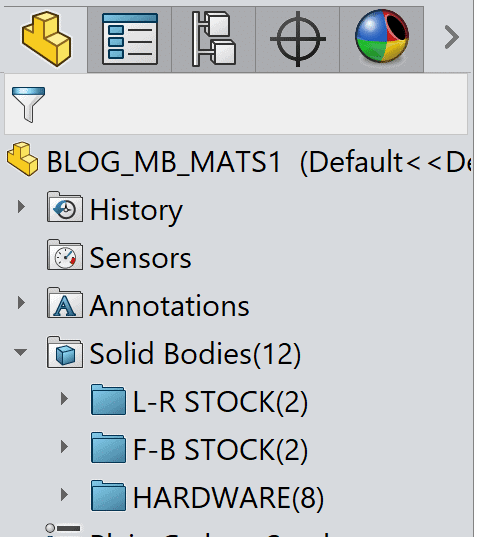477x537 pixels.
Task: Select the Sensors folder icon
Action: pyautogui.click(x=65, y=255)
